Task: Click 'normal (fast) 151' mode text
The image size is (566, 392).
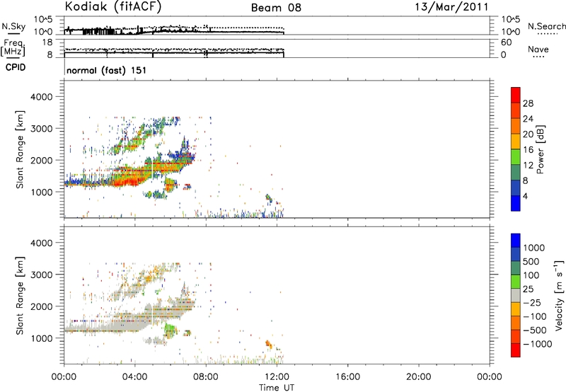Action: pos(107,70)
